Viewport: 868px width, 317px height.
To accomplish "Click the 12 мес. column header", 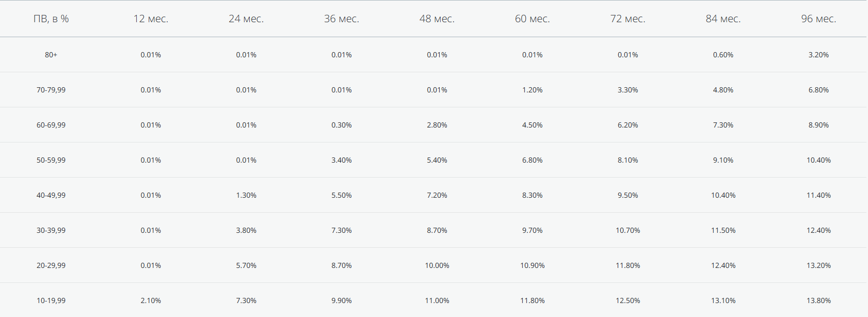I will click(x=151, y=19).
